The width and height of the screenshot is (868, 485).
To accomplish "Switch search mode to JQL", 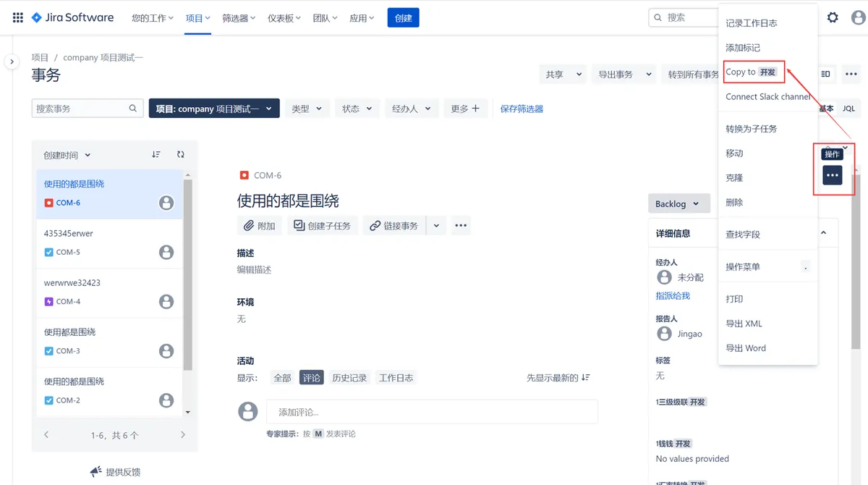I will 848,109.
